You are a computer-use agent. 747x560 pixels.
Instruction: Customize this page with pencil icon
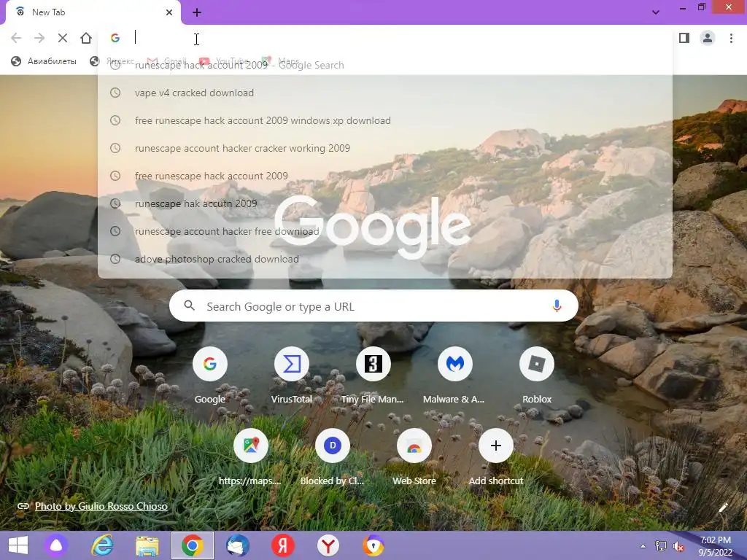723,507
